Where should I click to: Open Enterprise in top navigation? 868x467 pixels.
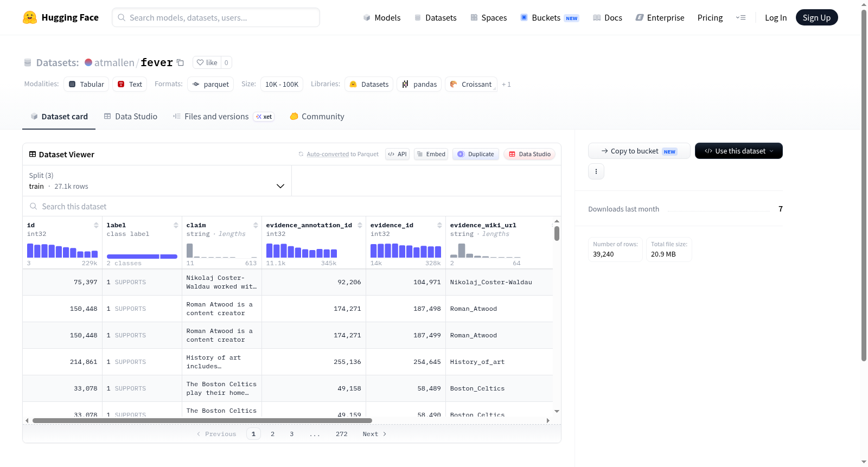tap(660, 18)
